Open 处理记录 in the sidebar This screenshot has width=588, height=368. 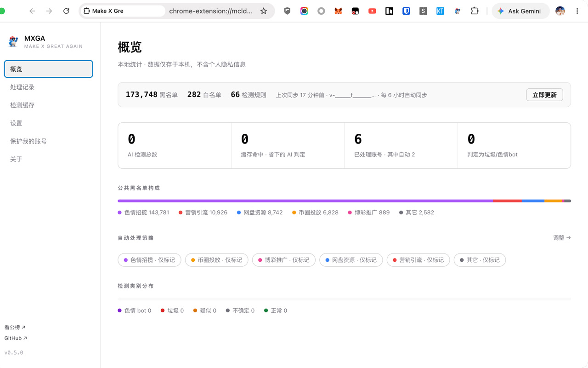click(49, 87)
